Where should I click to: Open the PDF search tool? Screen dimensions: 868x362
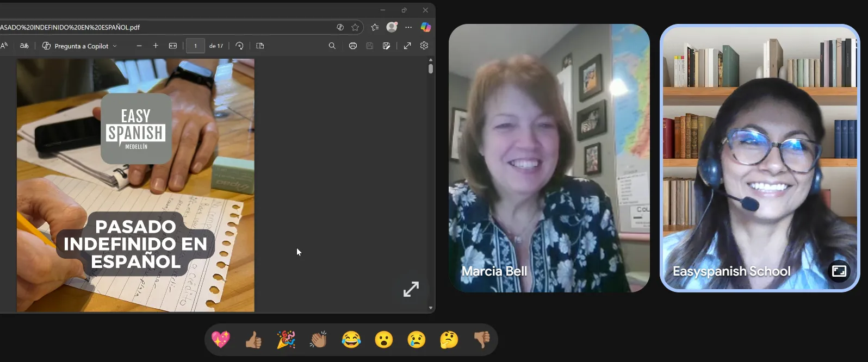point(332,46)
